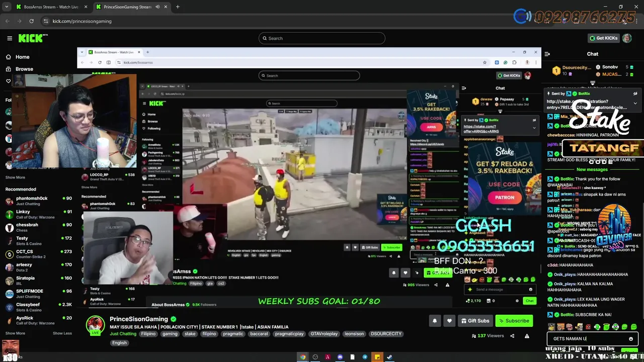The width and height of the screenshot is (644, 362).
Task: Open chessbrah recommended channel
Action: click(x=39, y=227)
